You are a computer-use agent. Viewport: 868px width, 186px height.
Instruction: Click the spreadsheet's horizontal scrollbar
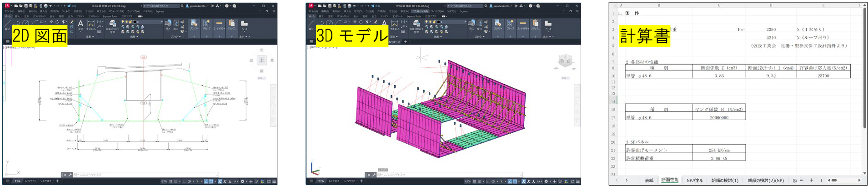[x=843, y=181]
